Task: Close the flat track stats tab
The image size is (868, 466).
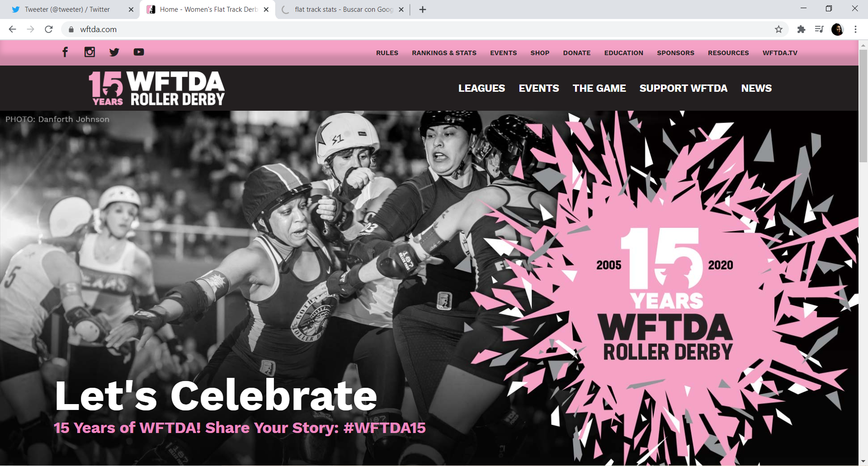Action: click(x=401, y=9)
